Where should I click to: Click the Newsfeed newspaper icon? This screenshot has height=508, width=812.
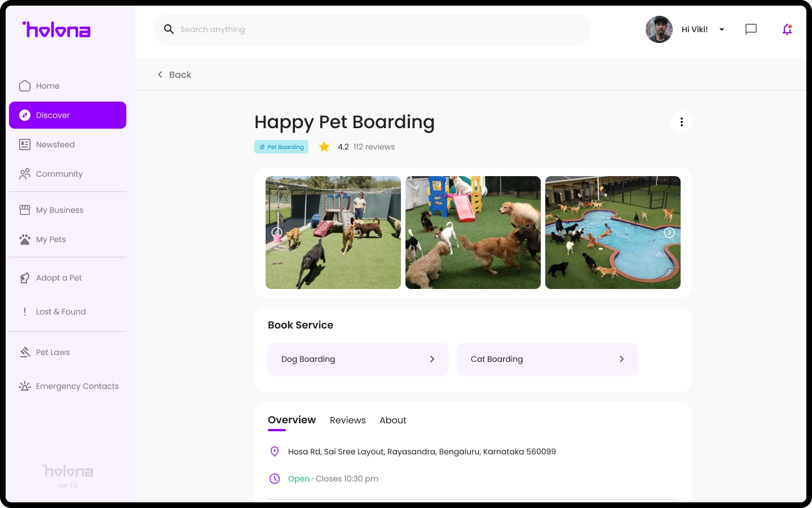click(x=25, y=144)
